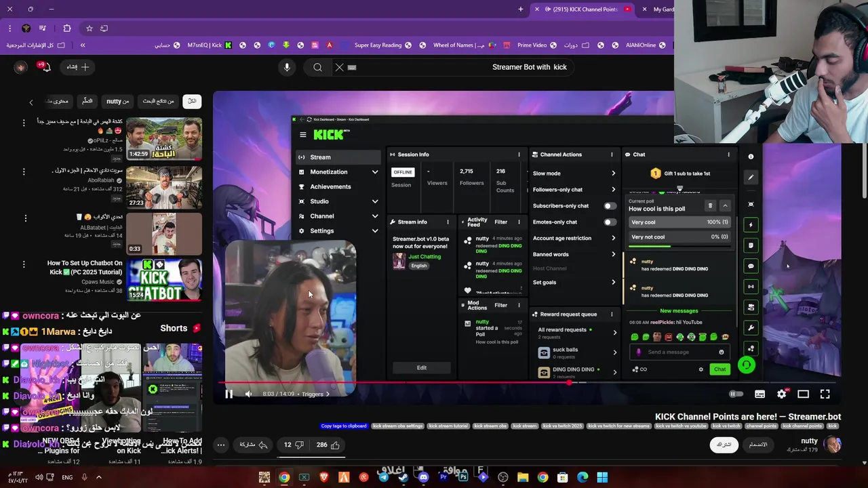Start voice search with the microphone icon
Image resolution: width=868 pixels, height=488 pixels.
tap(287, 67)
